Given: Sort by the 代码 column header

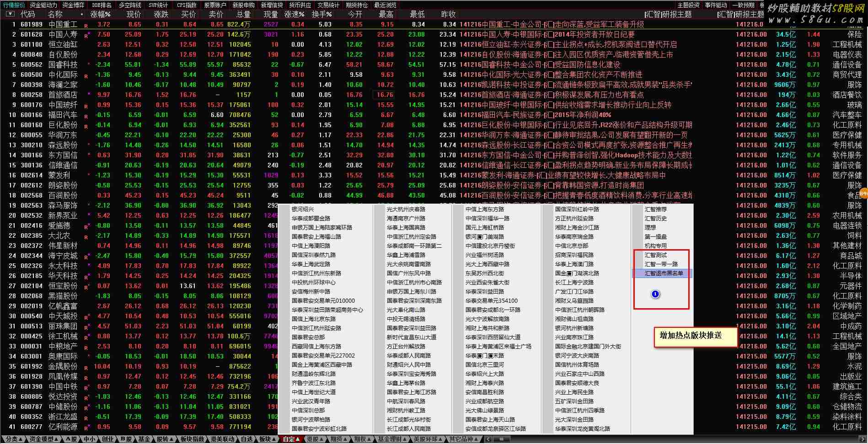Looking at the screenshot, I should (x=28, y=14).
